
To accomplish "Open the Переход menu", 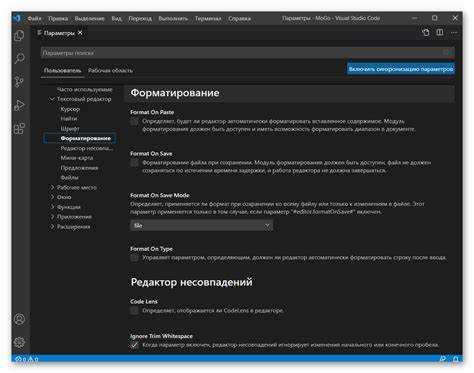I will click(x=140, y=18).
